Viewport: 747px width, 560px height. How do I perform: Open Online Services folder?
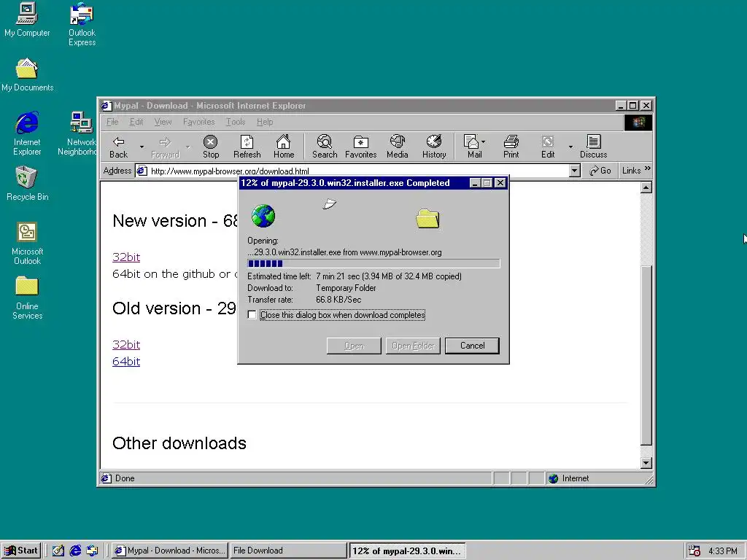coord(27,298)
